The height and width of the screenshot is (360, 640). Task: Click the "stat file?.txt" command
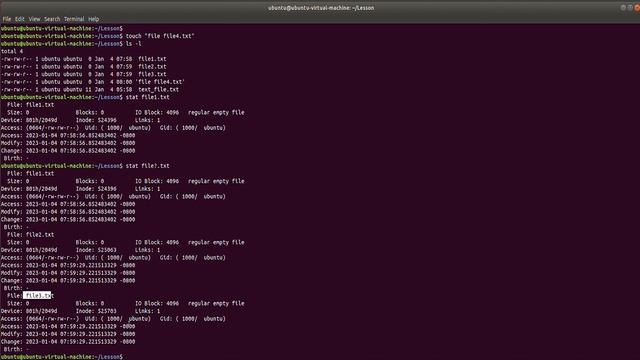147,166
